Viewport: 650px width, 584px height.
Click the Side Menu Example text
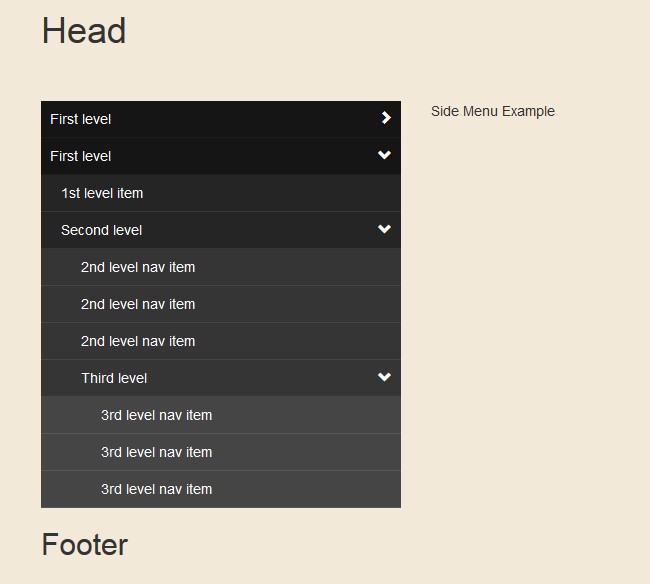(492, 111)
